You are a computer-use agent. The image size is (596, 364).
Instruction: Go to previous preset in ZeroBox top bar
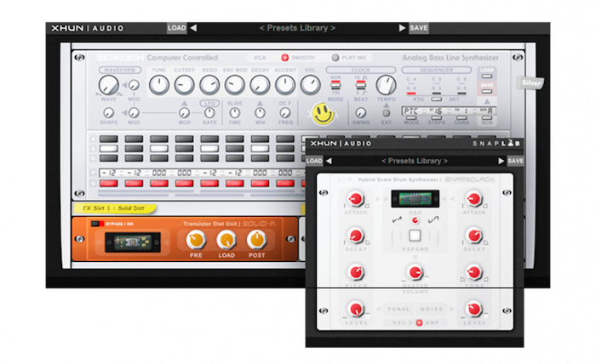point(193,28)
